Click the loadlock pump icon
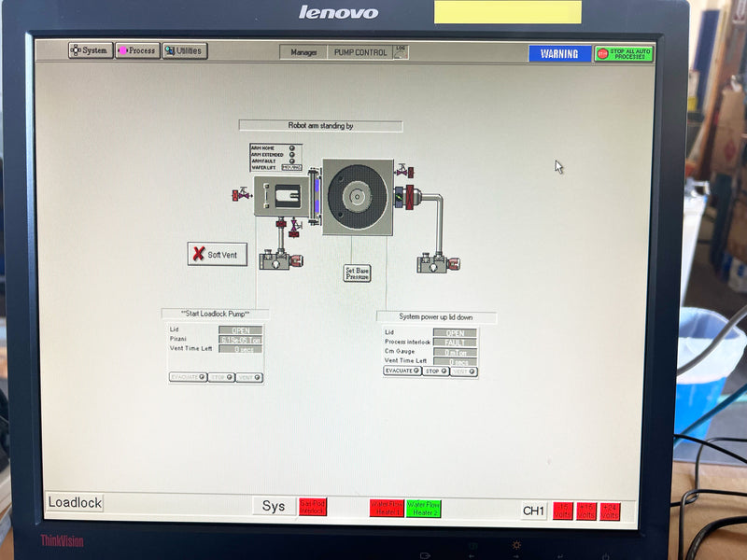 tap(281, 260)
